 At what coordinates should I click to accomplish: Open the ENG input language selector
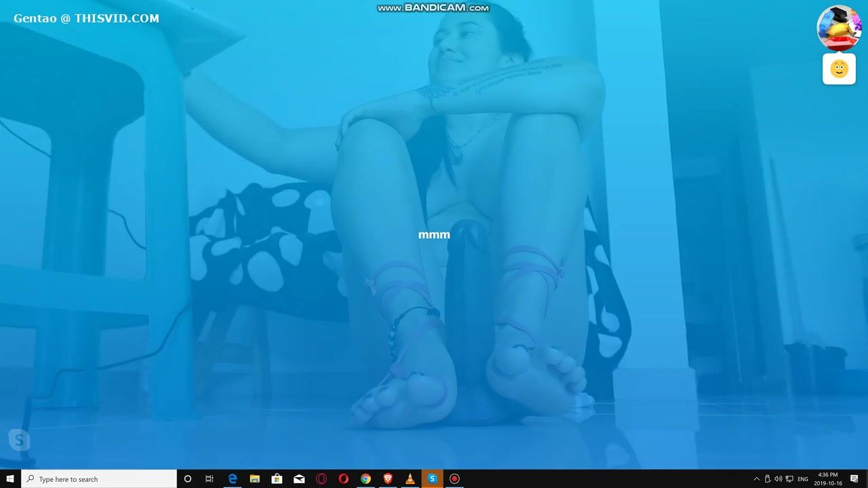(x=803, y=479)
